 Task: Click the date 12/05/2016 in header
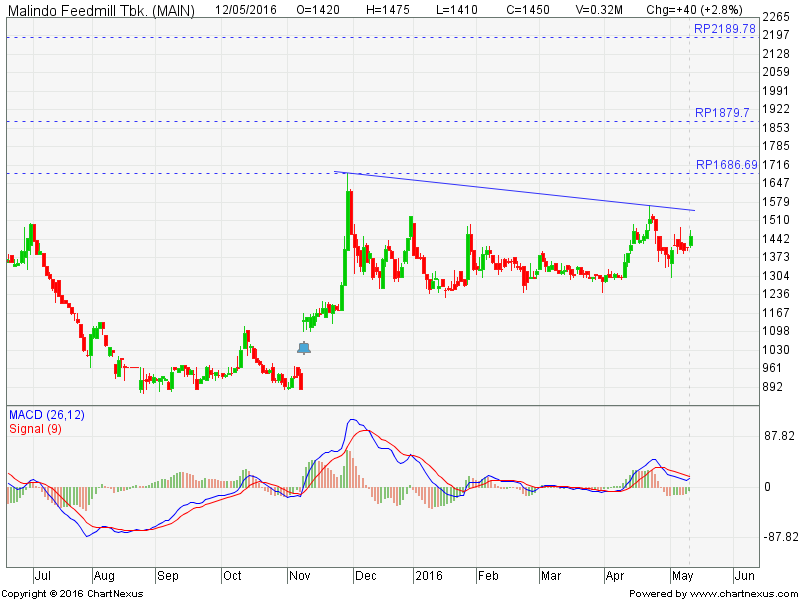[246, 9]
